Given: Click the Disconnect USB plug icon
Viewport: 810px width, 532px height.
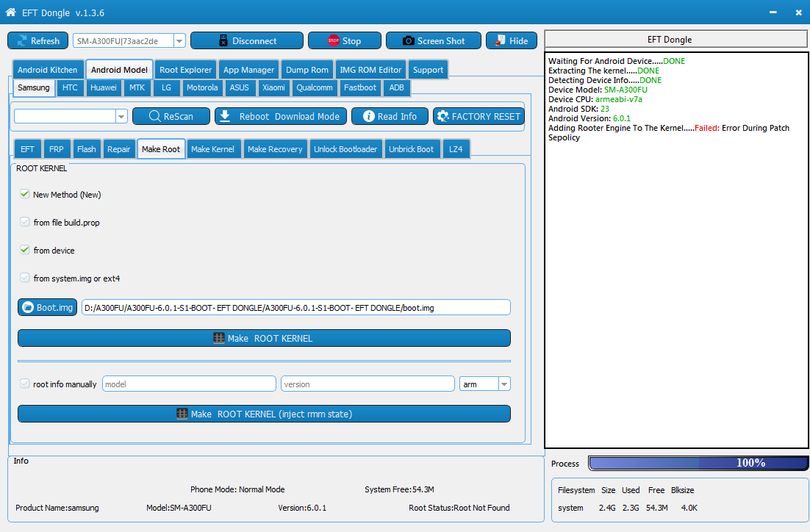Looking at the screenshot, I should click(x=223, y=41).
